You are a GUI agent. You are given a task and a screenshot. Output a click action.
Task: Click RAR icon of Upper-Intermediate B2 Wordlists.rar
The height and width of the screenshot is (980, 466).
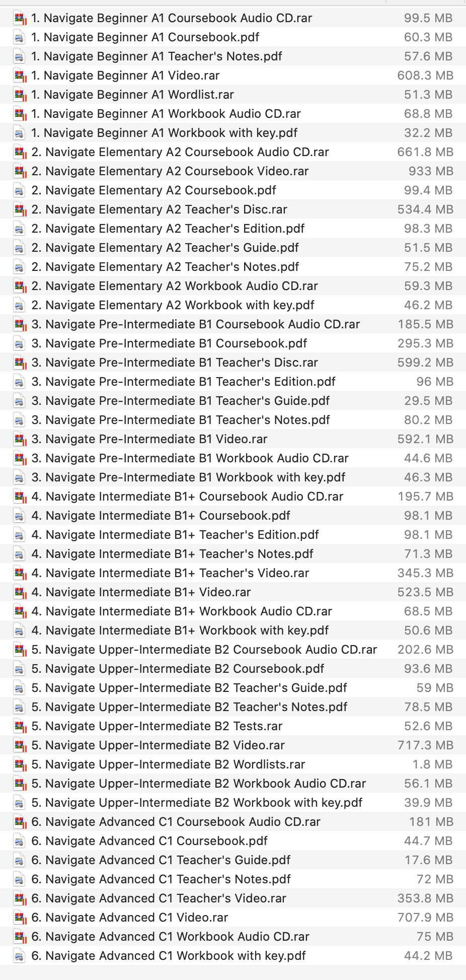point(20,765)
